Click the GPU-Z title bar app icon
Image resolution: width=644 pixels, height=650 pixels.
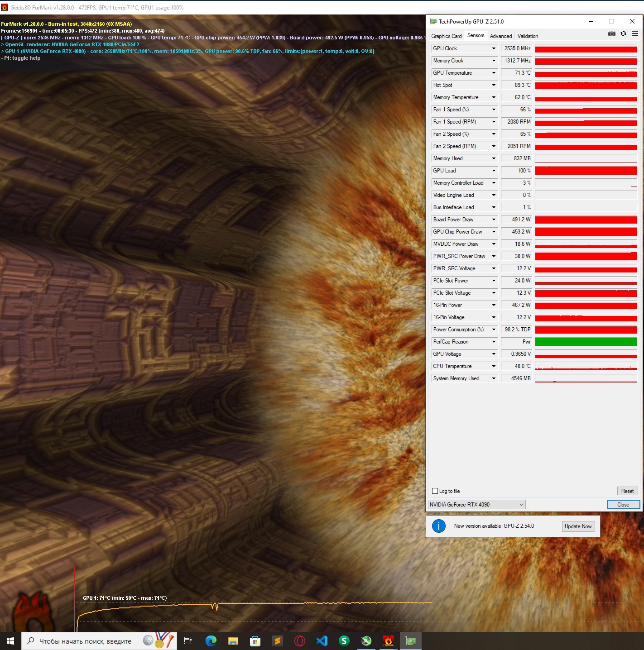tap(433, 21)
